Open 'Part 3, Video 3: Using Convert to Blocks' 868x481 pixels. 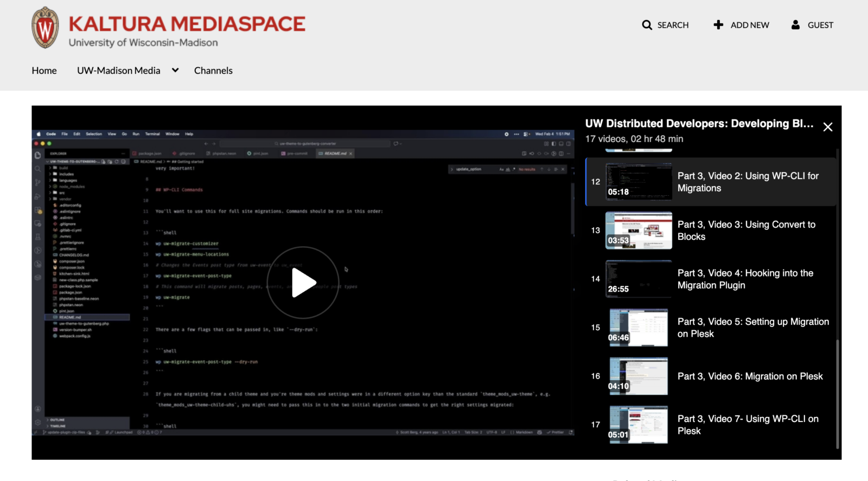746,230
